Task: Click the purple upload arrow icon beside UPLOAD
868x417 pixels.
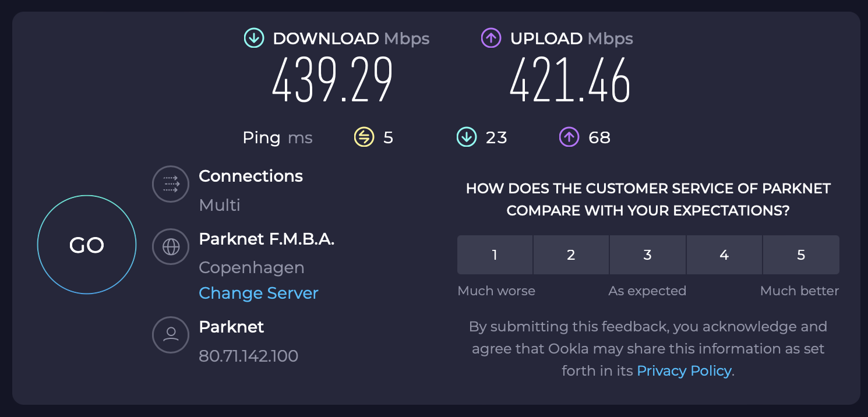Action: click(x=491, y=38)
